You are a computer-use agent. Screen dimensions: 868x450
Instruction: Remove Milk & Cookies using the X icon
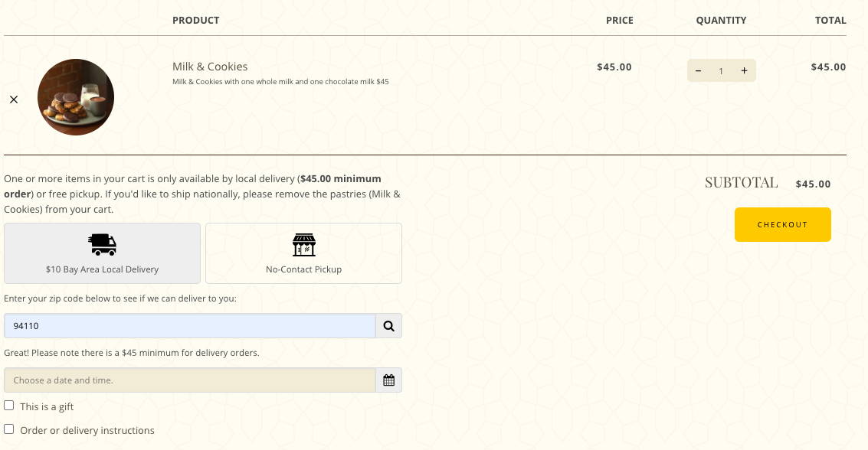tap(14, 99)
